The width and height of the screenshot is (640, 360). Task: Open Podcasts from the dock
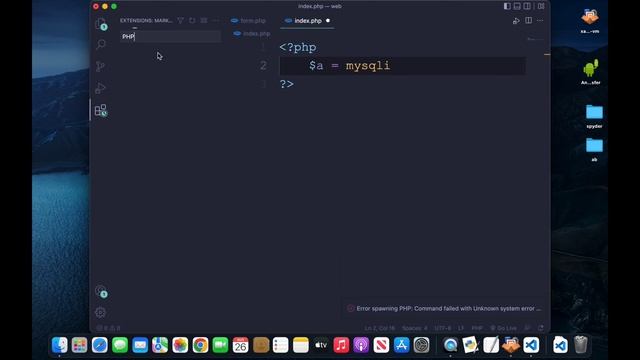[x=361, y=345]
